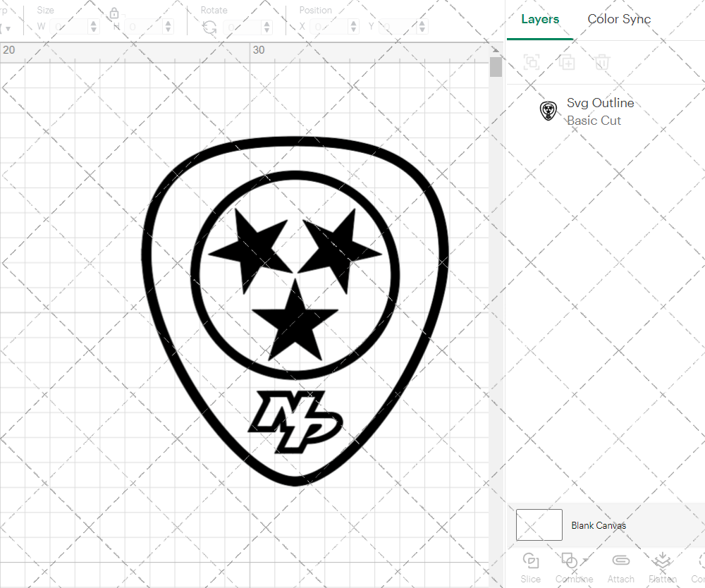The image size is (705, 588).
Task: Toggle the size lock aspect ratio icon
Action: tap(114, 13)
